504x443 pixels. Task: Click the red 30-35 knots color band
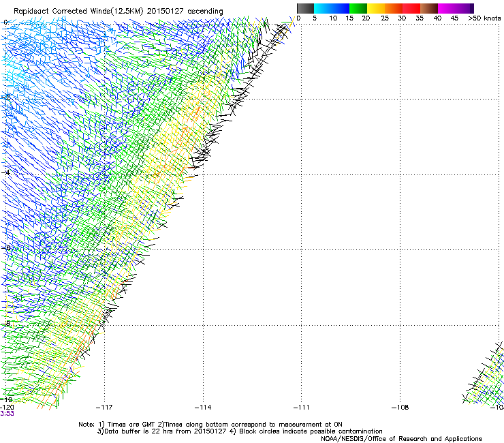(411, 8)
